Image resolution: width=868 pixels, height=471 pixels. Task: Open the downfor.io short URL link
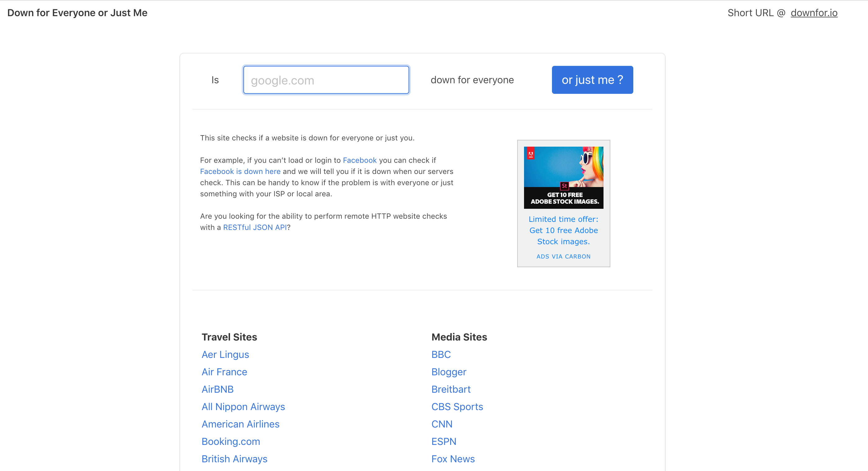(814, 13)
